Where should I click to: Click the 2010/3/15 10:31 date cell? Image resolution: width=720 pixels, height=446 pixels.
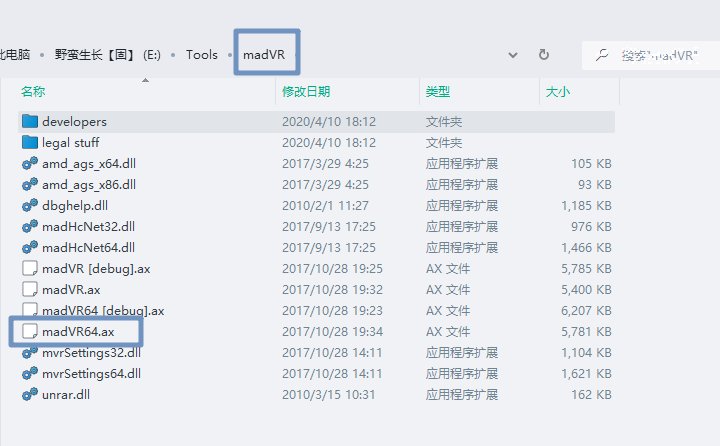[x=329, y=395]
